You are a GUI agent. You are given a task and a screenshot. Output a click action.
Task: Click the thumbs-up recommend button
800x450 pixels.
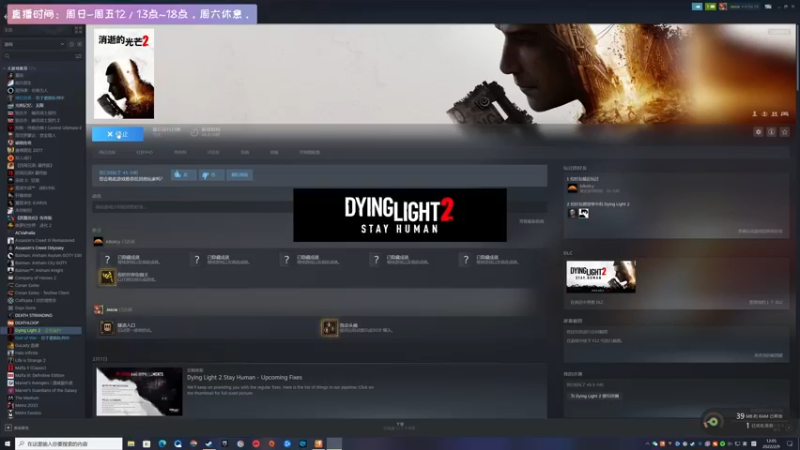[183, 175]
